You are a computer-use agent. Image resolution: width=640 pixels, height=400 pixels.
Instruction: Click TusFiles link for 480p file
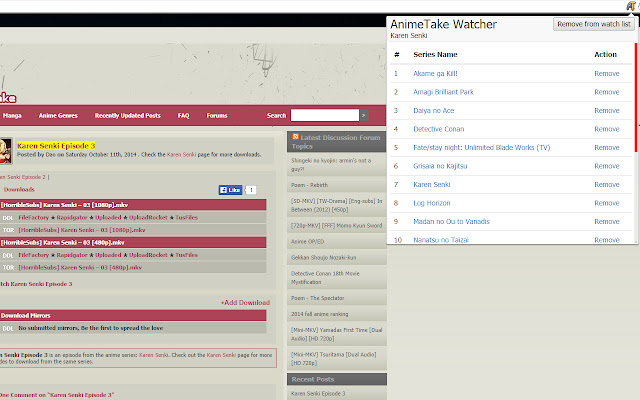187,255
